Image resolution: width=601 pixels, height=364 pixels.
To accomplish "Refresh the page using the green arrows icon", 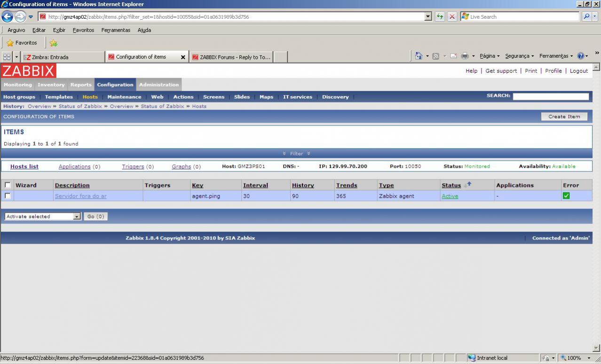I will click(440, 16).
